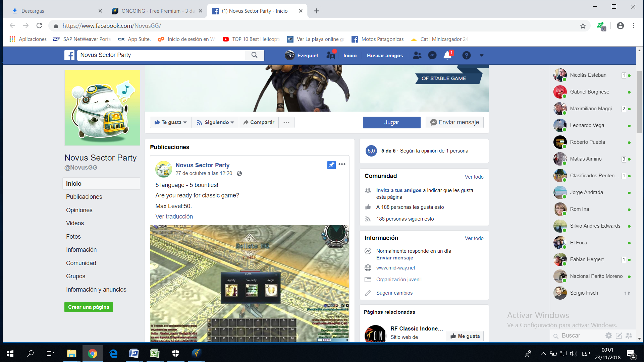The height and width of the screenshot is (362, 644).
Task: Open chat with Roberto Puebla
Action: (593, 142)
